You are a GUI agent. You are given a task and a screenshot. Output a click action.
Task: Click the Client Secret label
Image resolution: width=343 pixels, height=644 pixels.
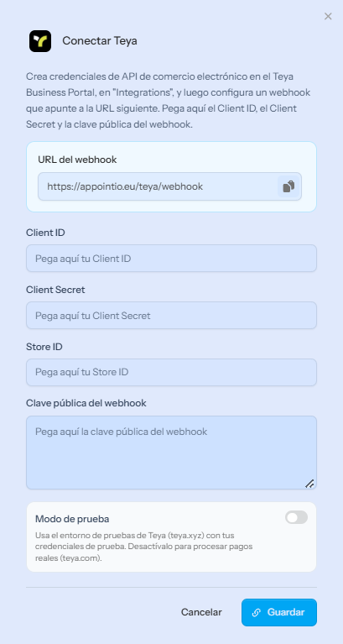click(x=55, y=290)
